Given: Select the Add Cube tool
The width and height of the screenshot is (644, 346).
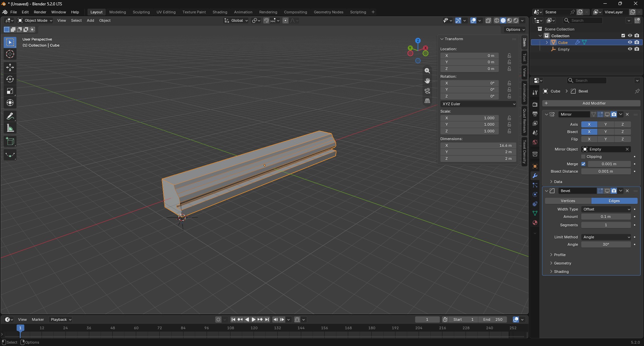Looking at the screenshot, I should [x=10, y=141].
